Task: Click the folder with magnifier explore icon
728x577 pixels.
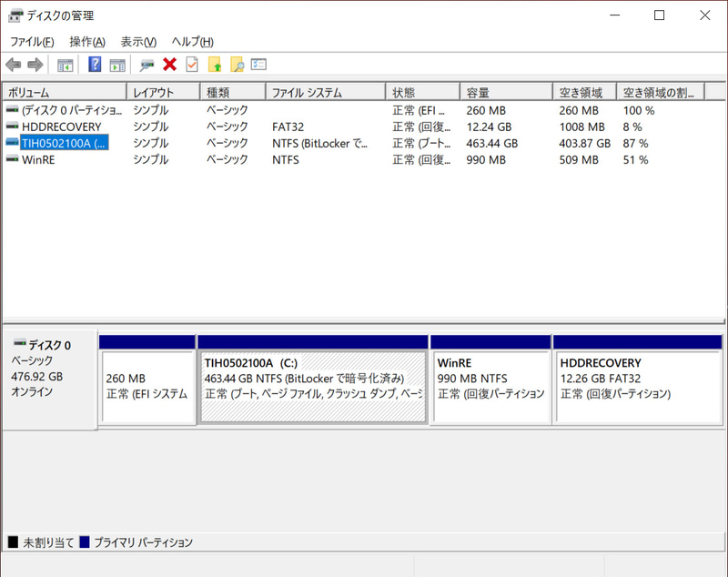Action: pyautogui.click(x=238, y=64)
